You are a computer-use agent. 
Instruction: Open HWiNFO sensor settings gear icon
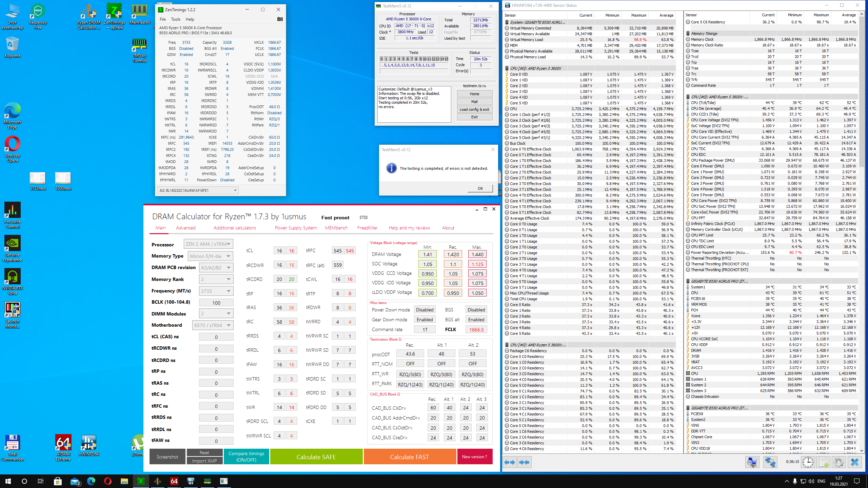coord(839,462)
